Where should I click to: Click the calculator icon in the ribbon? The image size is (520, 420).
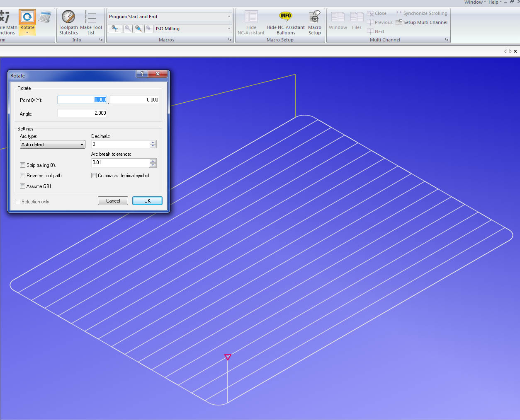(45, 17)
